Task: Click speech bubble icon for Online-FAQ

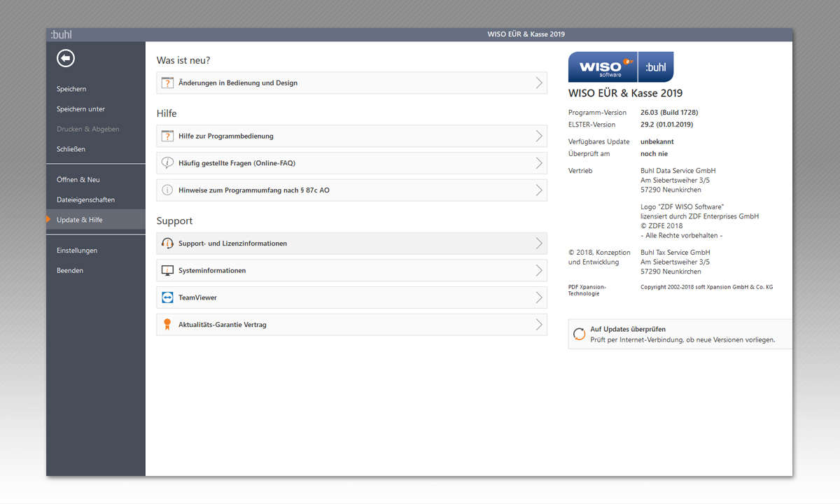Action: [x=167, y=163]
